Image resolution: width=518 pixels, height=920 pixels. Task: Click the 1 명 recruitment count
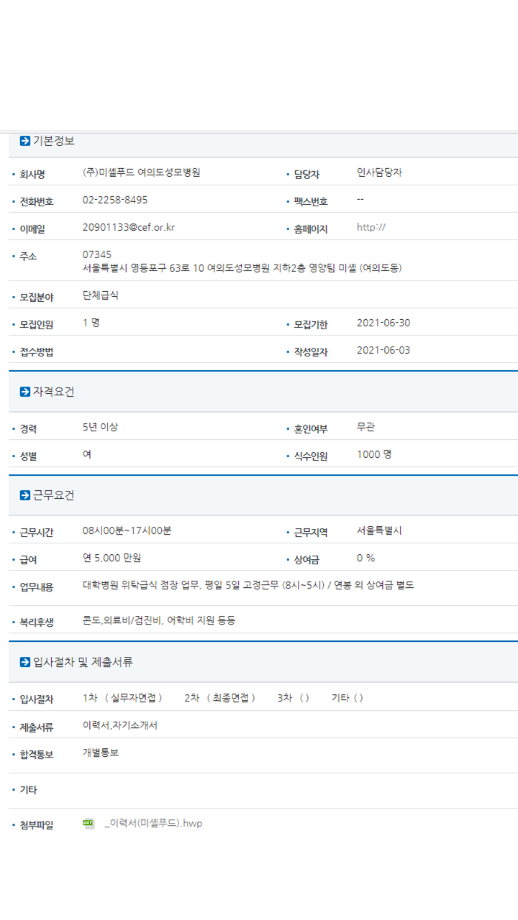coord(91,323)
